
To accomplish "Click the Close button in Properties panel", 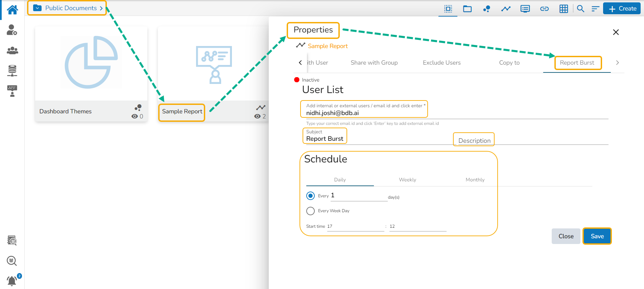I will coord(566,236).
